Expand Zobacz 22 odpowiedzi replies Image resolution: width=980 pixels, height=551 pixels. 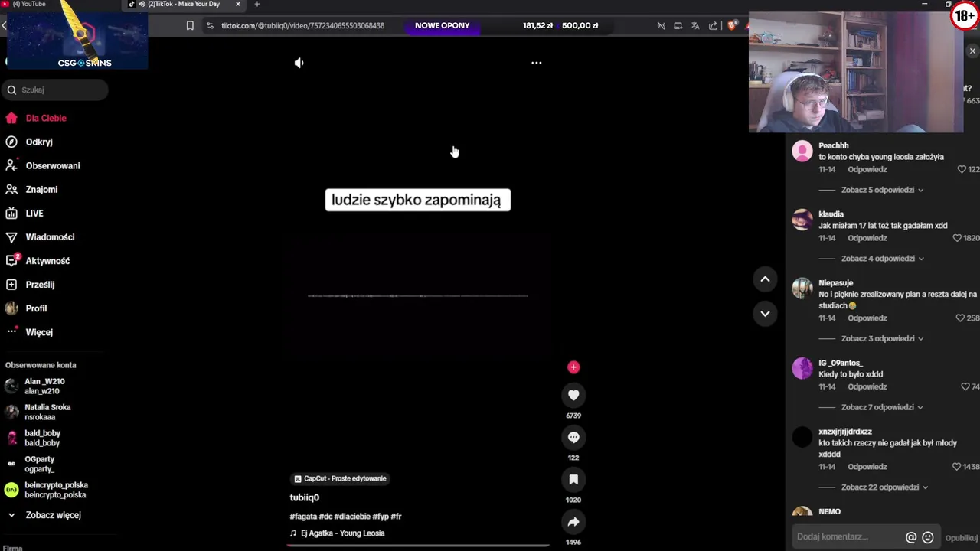click(884, 487)
